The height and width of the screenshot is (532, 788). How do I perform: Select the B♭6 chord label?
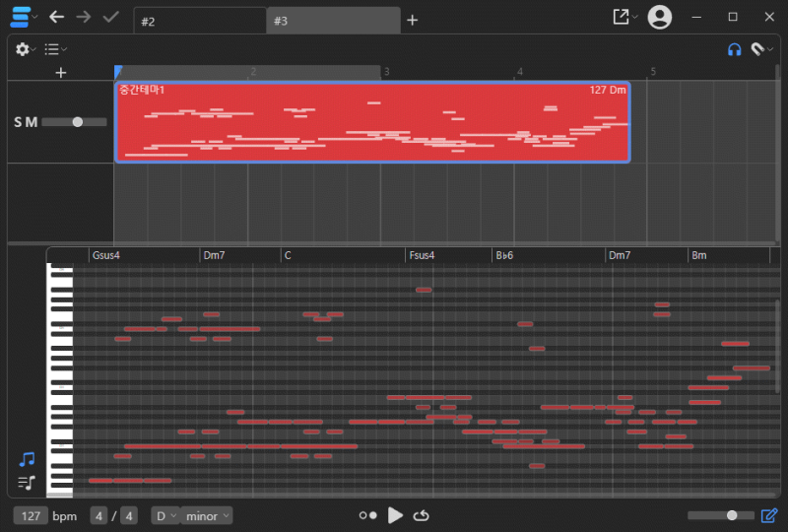pyautogui.click(x=504, y=255)
